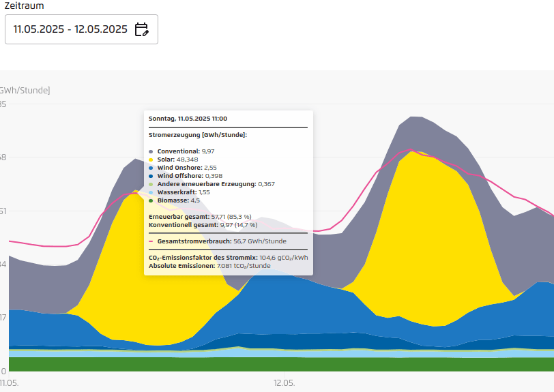Click the Stromerzeugung [GWh/Stunde] heading

(198, 135)
